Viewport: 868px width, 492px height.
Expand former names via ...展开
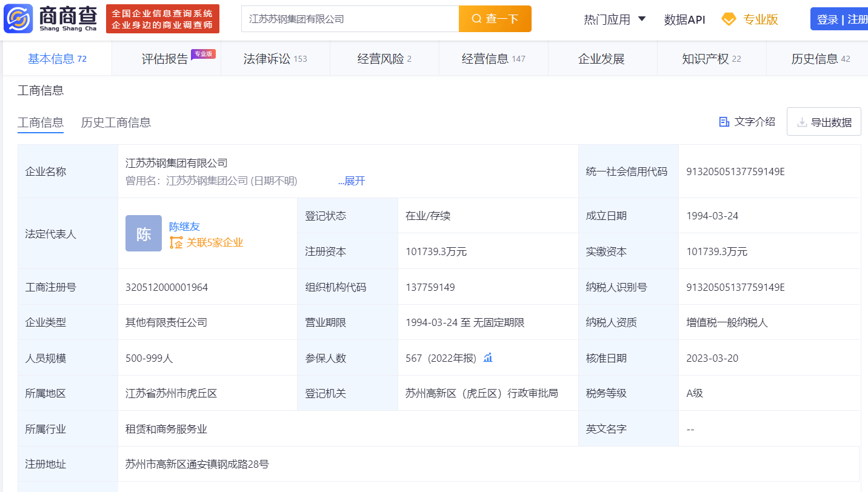point(352,181)
